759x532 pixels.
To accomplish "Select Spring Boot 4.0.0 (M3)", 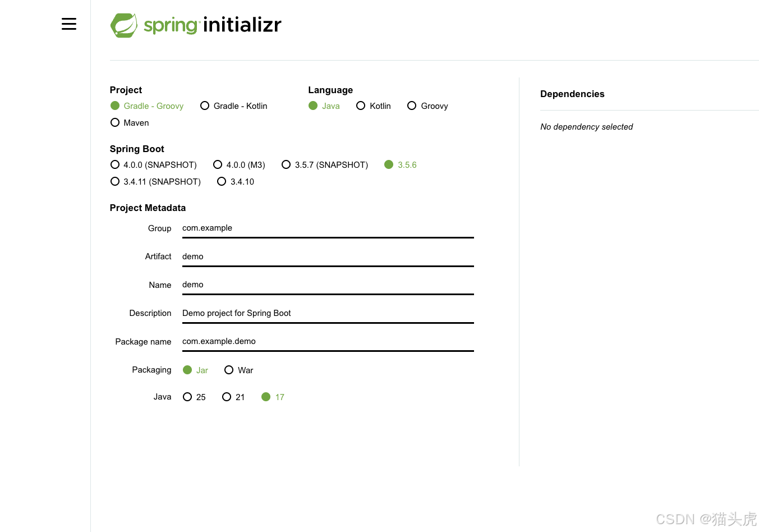I will [239, 165].
